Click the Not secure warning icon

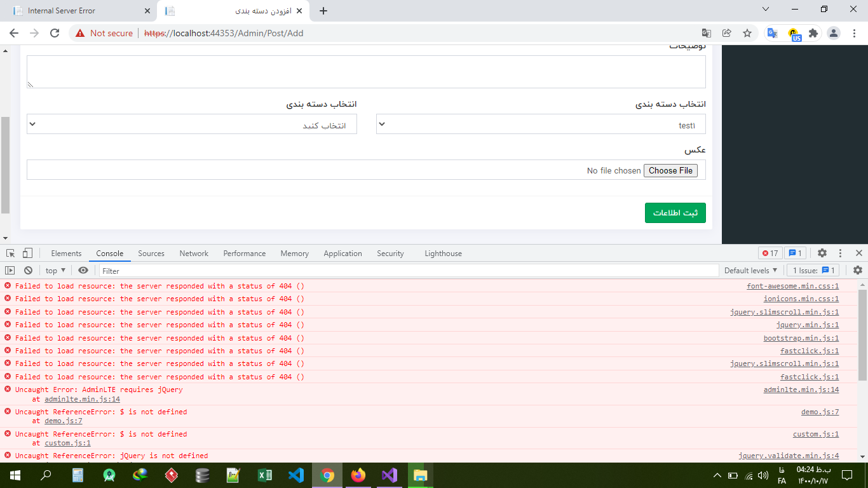[80, 33]
